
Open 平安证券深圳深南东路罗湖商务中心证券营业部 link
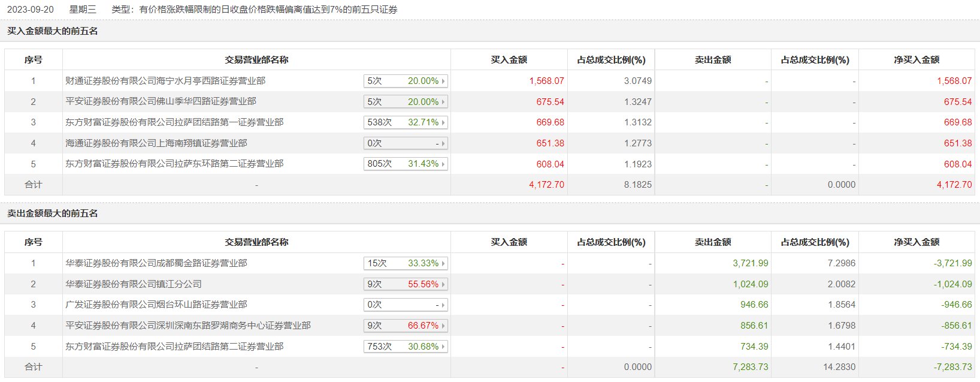click(188, 326)
